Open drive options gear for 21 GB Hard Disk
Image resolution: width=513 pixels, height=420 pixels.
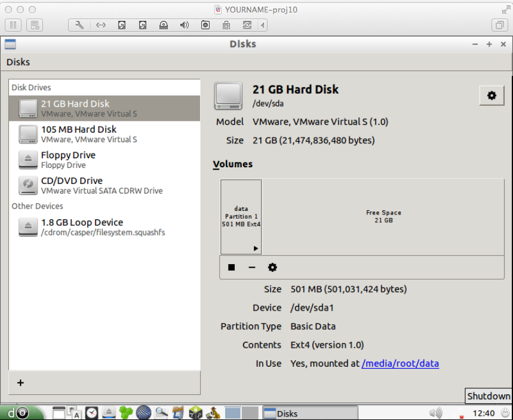(492, 95)
